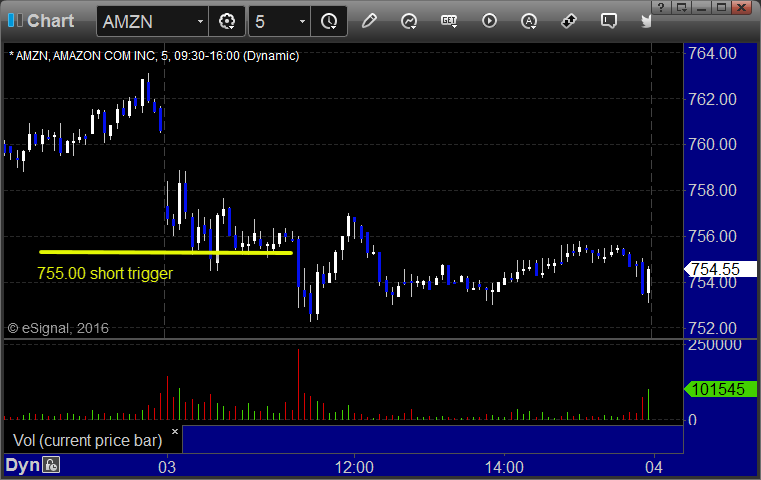Click the 762.00 price axis label

[x=712, y=99]
